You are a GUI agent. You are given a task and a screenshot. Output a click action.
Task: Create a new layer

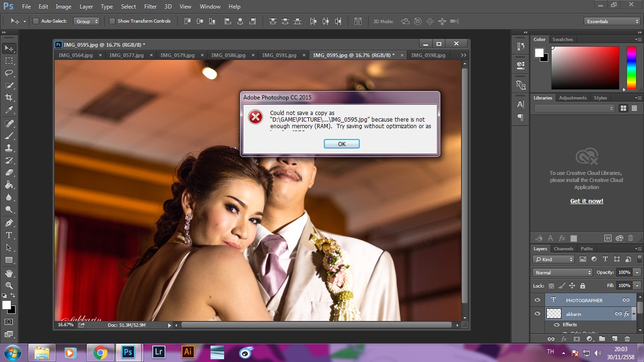(x=614, y=339)
